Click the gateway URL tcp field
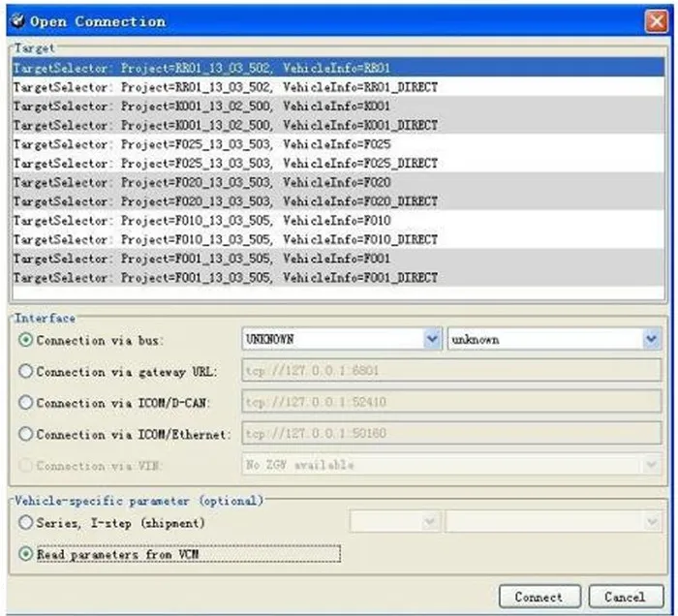Image resolution: width=678 pixels, height=616 pixels. coord(451,370)
